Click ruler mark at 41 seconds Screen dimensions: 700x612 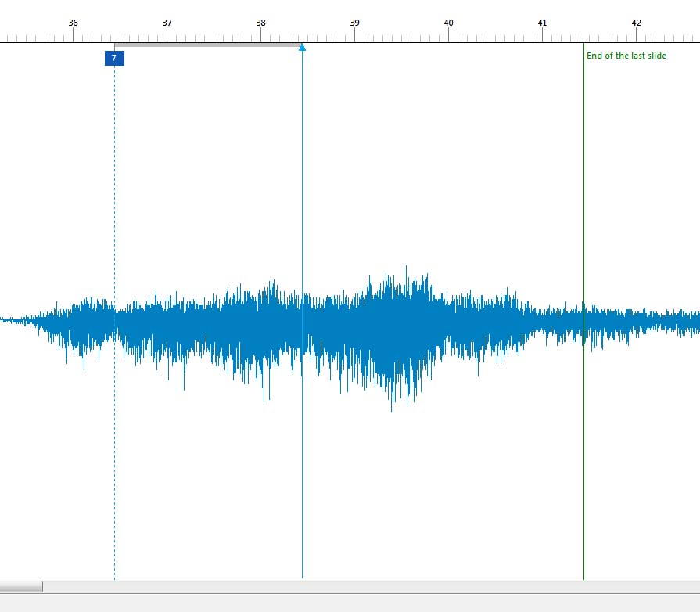[542, 23]
